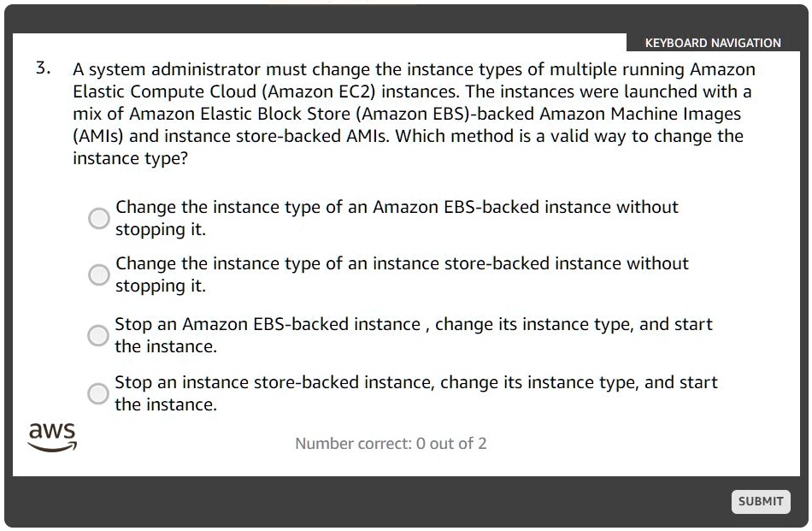Click the AWS smile swoosh icon
This screenshot has height=531, width=812.
click(x=51, y=448)
